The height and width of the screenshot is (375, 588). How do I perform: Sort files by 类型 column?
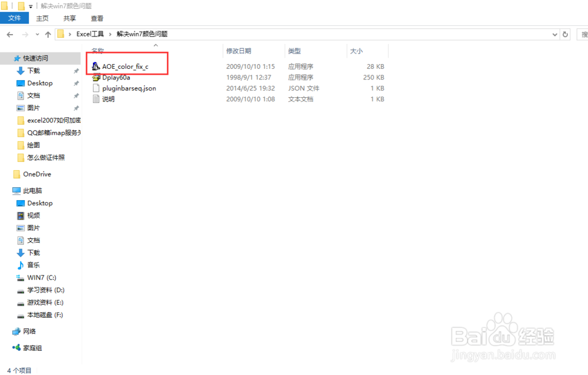coord(295,51)
